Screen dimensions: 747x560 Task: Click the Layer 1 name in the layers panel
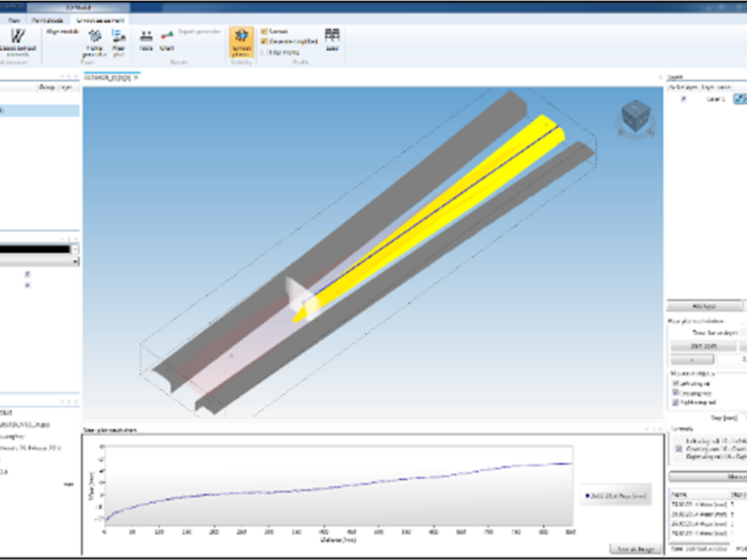coord(715,99)
